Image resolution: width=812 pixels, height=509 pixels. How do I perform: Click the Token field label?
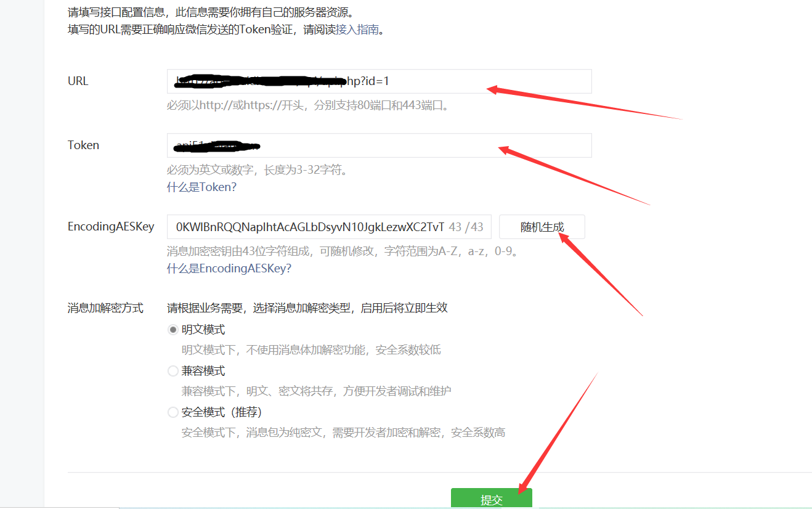click(x=83, y=145)
